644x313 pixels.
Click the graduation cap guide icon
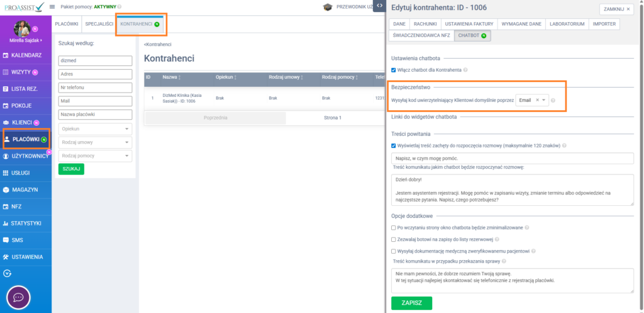coord(327,7)
